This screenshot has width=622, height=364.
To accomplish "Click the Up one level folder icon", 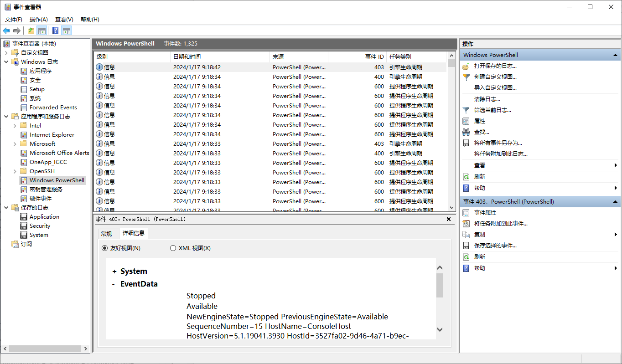I will [31, 31].
